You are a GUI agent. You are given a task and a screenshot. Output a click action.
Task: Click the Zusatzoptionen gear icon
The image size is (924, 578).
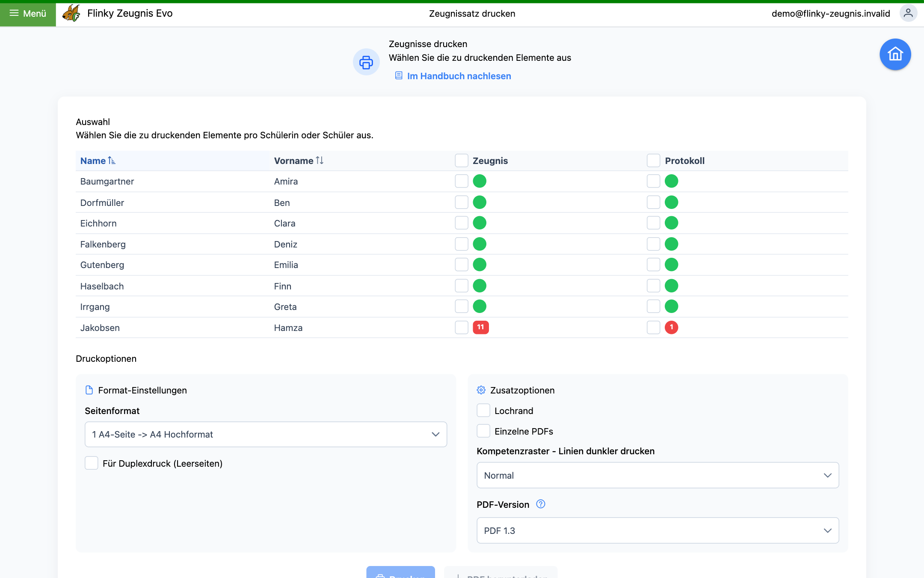tap(481, 390)
